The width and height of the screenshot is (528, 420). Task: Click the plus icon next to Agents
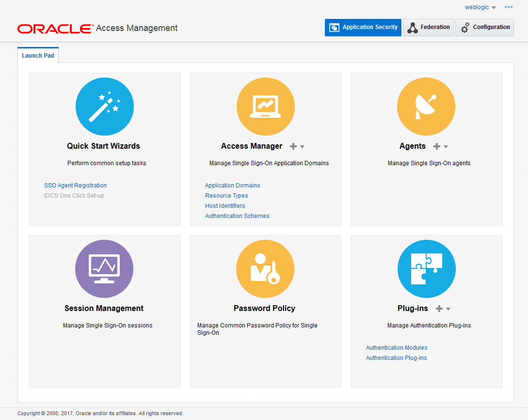pyautogui.click(x=437, y=146)
